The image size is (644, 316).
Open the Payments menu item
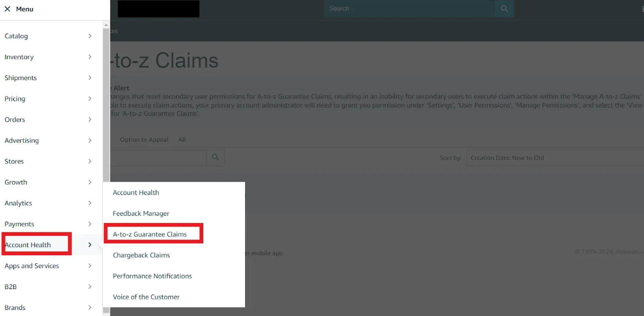point(19,224)
